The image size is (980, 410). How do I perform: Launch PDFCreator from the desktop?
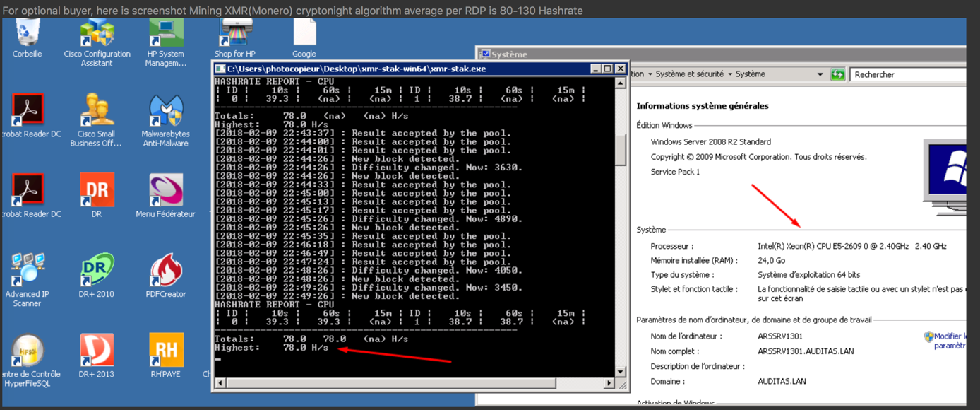tap(165, 271)
